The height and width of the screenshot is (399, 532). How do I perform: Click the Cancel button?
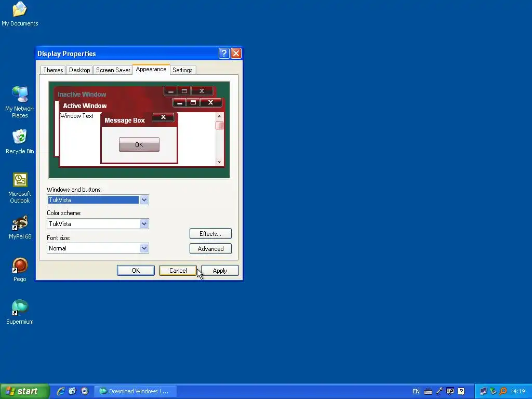[178, 270]
